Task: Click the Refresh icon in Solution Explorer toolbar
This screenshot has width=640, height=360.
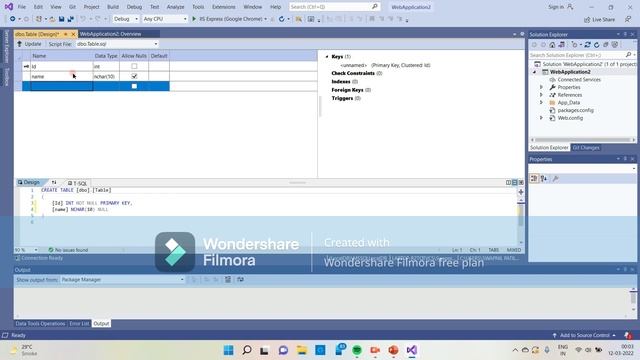Action: (597, 45)
